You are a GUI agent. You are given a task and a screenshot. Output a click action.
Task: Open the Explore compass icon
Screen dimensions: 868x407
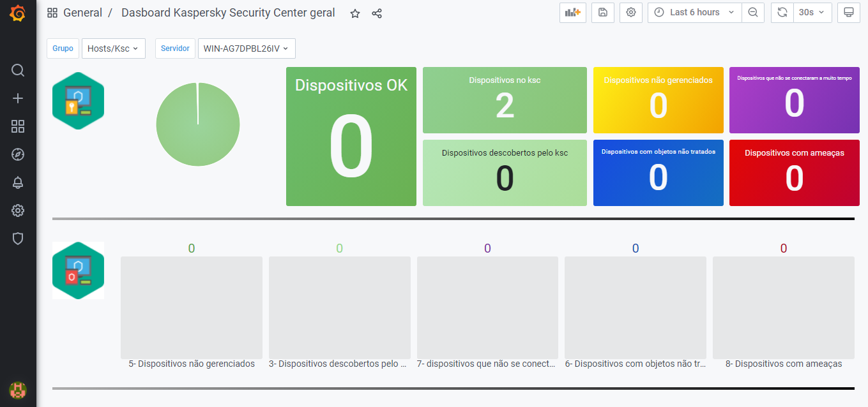(x=18, y=154)
